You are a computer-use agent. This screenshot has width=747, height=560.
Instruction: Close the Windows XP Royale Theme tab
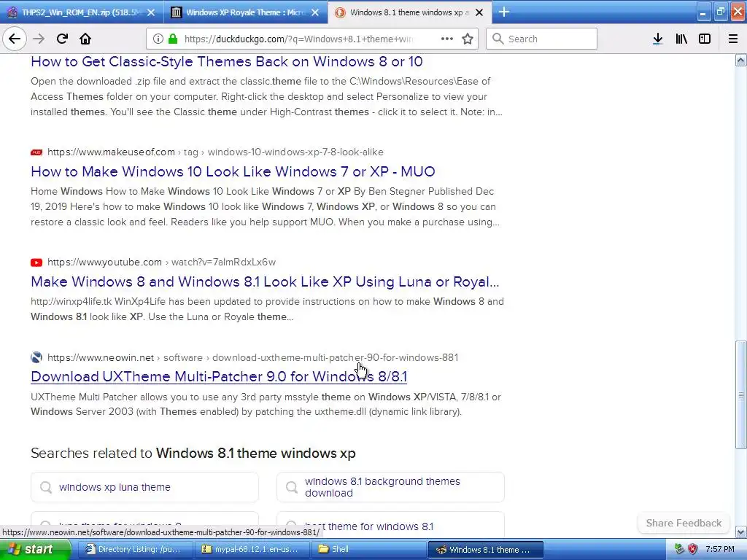tap(315, 12)
